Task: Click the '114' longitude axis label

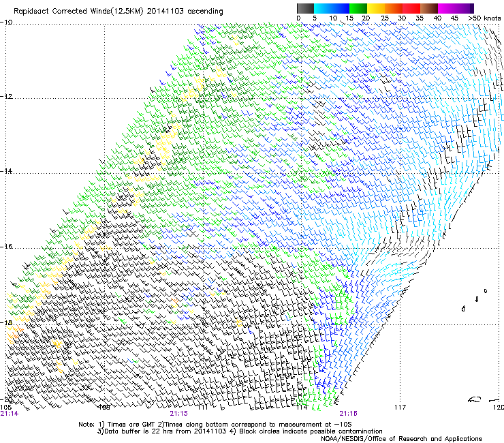Action: pyautogui.click(x=302, y=408)
